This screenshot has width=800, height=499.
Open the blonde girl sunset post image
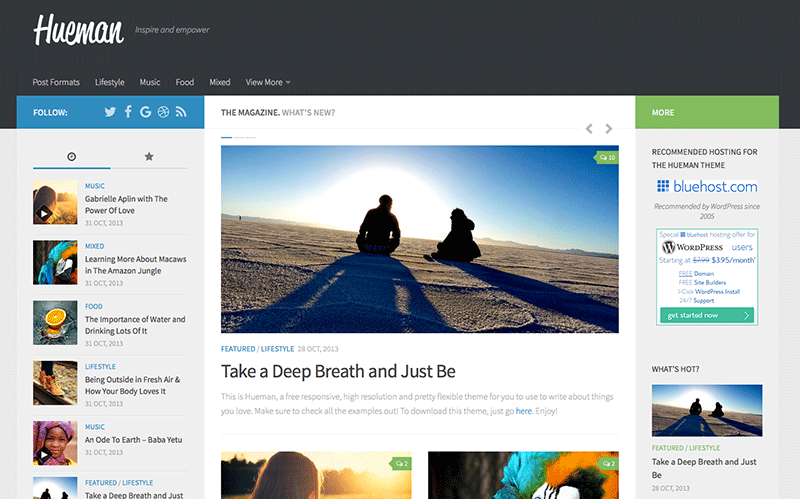pos(316,475)
